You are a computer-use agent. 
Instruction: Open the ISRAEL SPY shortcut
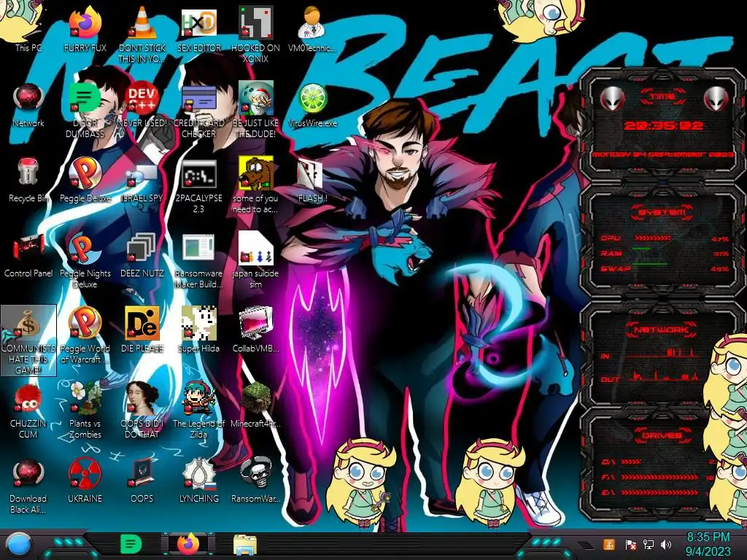point(142,175)
